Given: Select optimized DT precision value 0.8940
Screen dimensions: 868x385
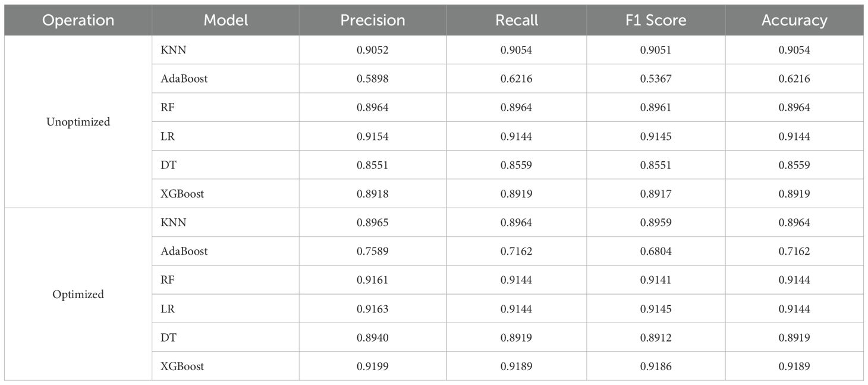Looking at the screenshot, I should pyautogui.click(x=372, y=337).
